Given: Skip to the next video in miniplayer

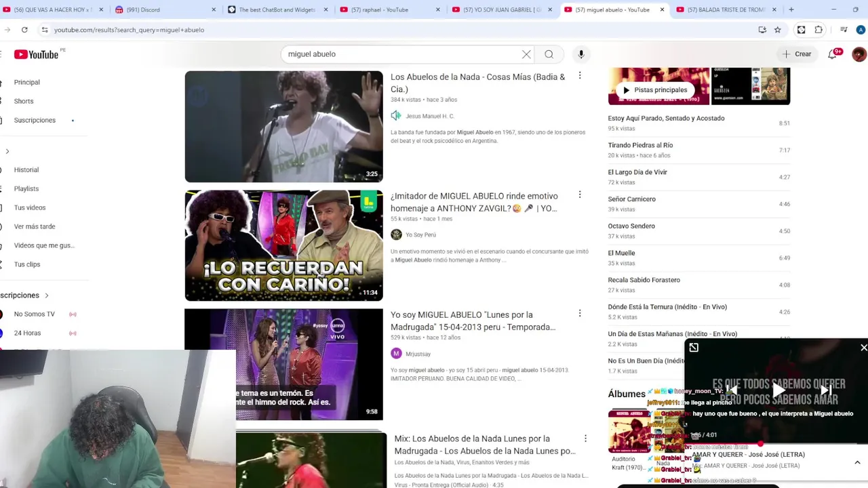Looking at the screenshot, I should tap(825, 390).
